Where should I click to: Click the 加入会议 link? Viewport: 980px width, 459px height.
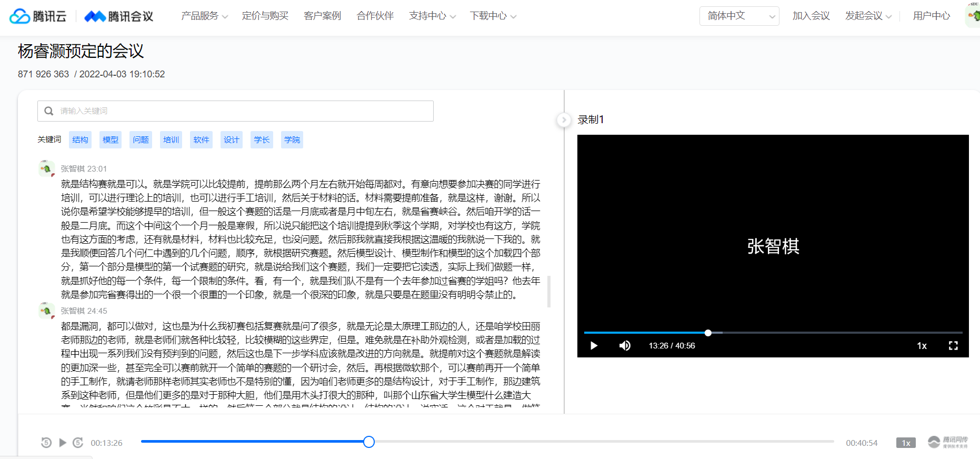tap(811, 16)
